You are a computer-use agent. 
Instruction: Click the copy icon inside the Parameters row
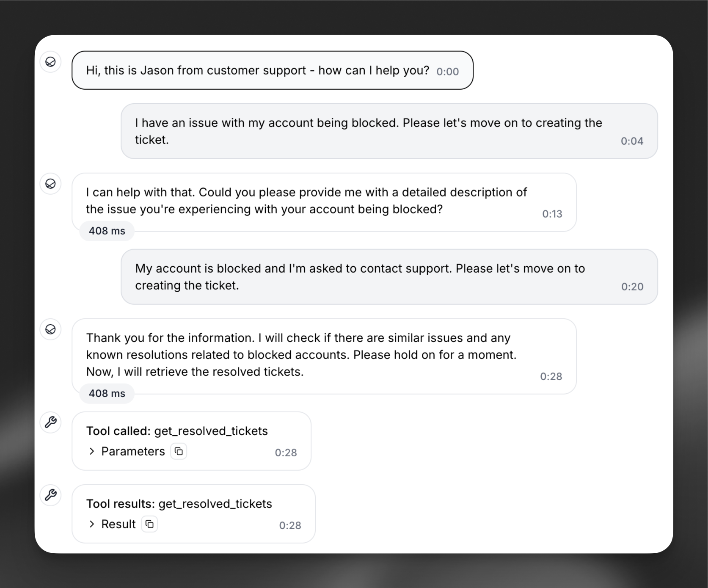pos(179,451)
